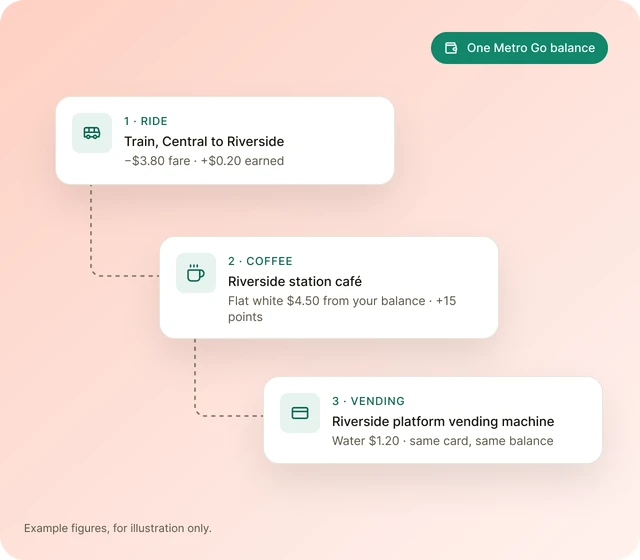Click the 'Example figures, for illustration only.' note
The image size is (640, 560).
[x=118, y=528]
